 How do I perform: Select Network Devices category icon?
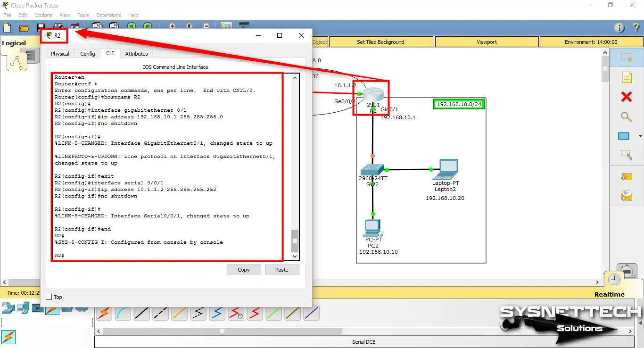point(8,309)
